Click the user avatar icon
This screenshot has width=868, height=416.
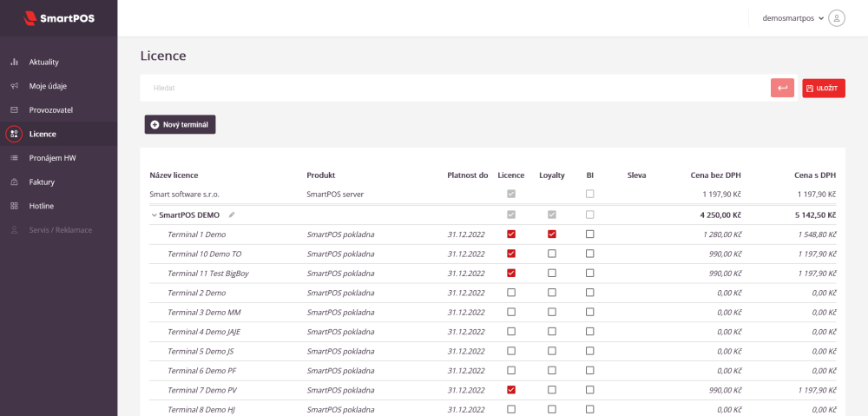coord(837,17)
